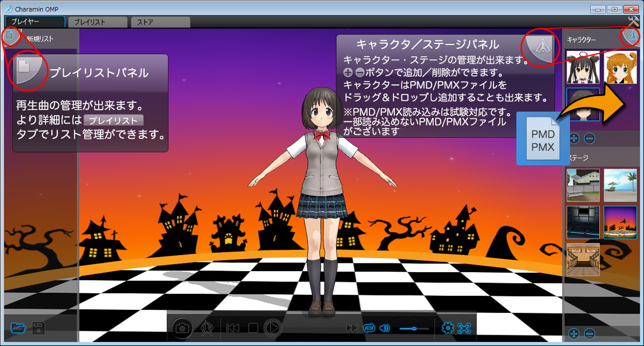Image resolution: width=644 pixels, height=346 pixels.
Task: Select the staircase hall stage thumbnail
Action: pyautogui.click(x=583, y=259)
